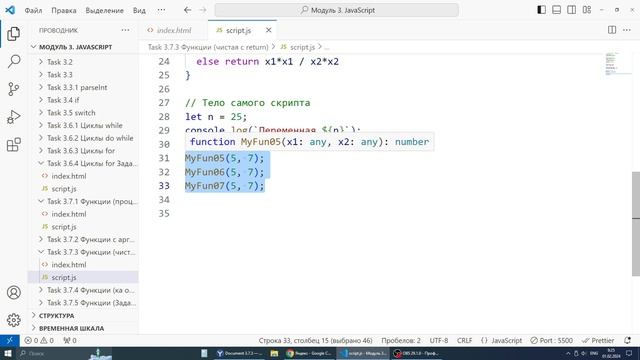
Task: Show errors and warnings count in status bar
Action: coord(39,340)
